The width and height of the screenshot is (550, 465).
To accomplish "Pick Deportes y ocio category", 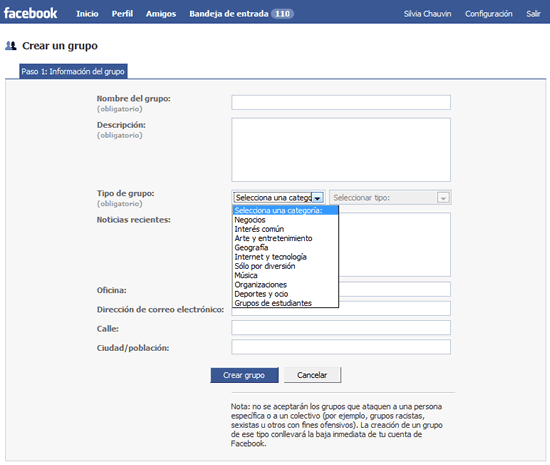I will [x=285, y=294].
